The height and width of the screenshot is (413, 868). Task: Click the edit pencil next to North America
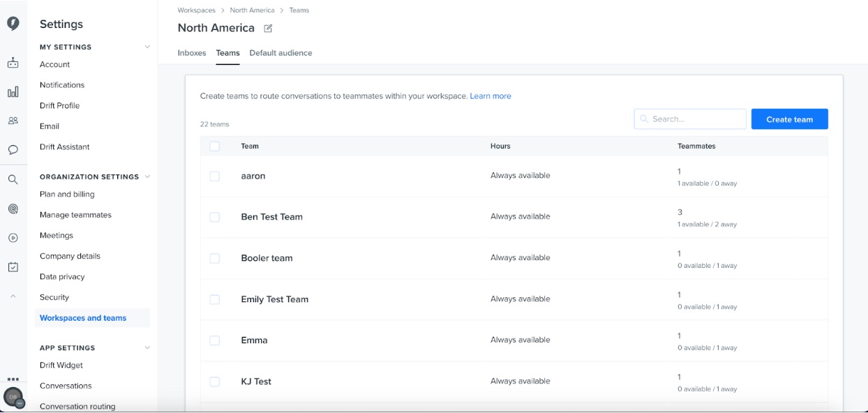[268, 29]
